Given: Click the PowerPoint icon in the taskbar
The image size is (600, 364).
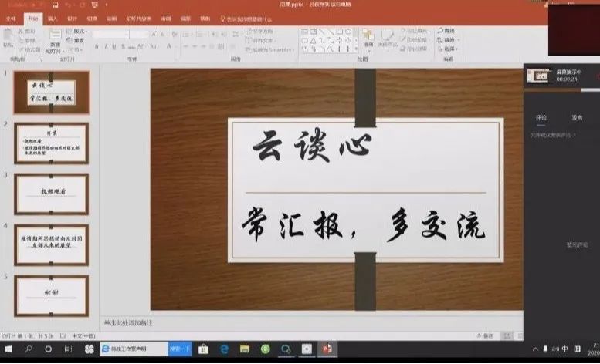Looking at the screenshot, I should pyautogui.click(x=327, y=349).
